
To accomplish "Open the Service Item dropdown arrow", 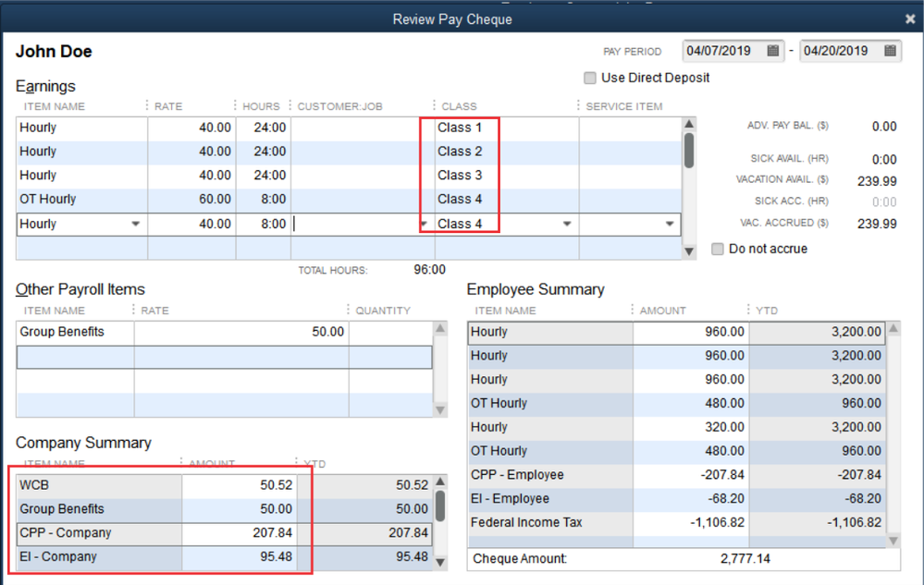I will point(670,225).
